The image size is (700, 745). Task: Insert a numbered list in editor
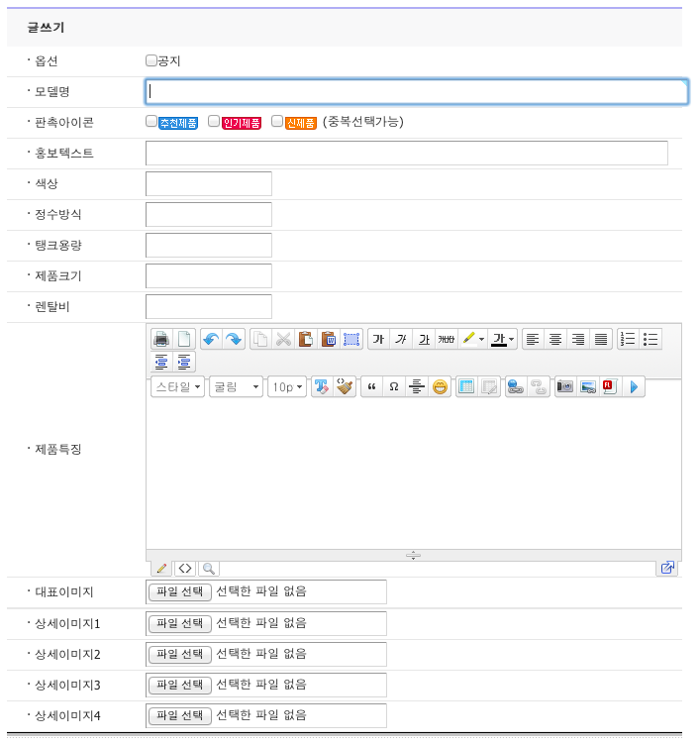627,339
